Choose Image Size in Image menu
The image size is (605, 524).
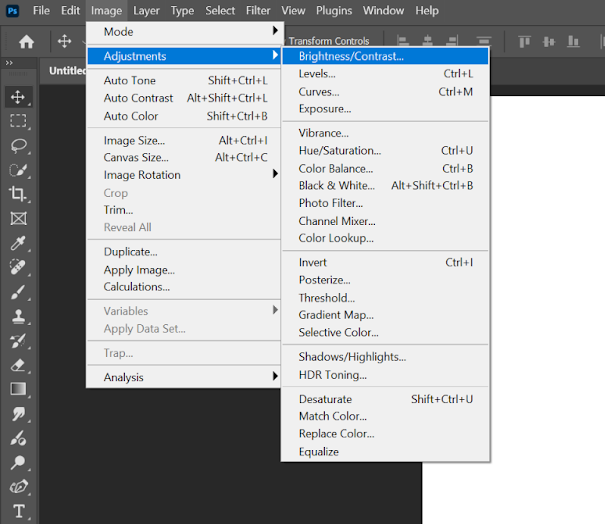tap(185, 140)
